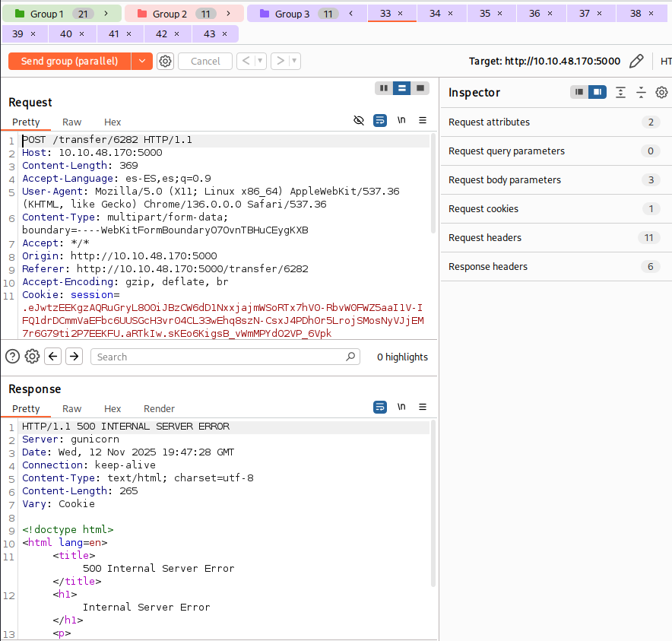Toggle word wrap icon in Response pane

pos(380,407)
